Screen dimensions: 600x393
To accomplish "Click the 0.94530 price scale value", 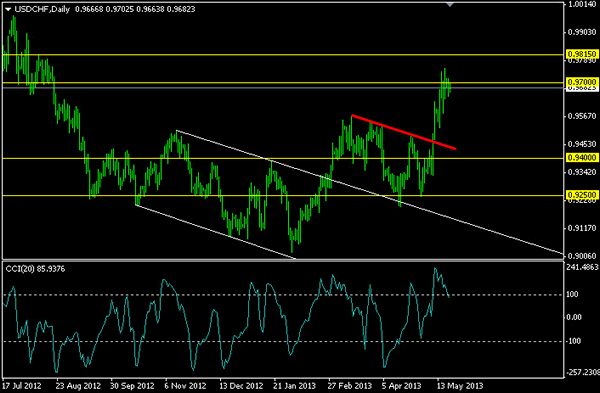I will pyautogui.click(x=582, y=144).
